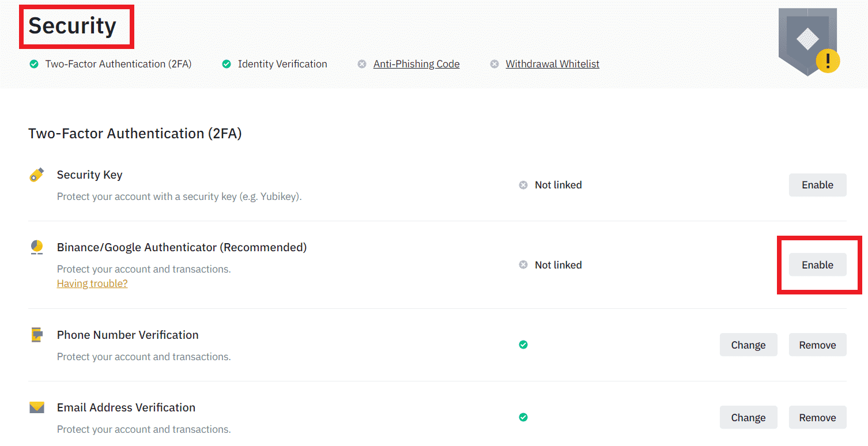This screenshot has width=868, height=446.
Task: Click Phone Number Verification green check status
Action: tap(523, 345)
